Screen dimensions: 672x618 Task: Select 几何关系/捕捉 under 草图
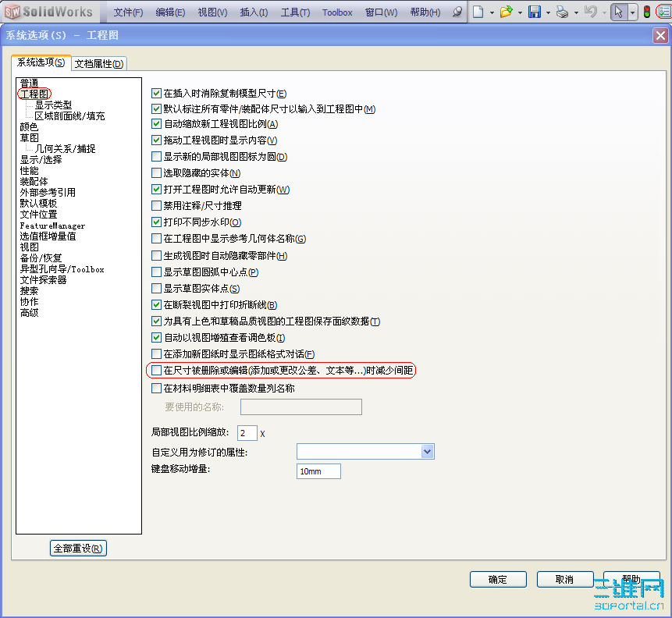click(x=65, y=149)
